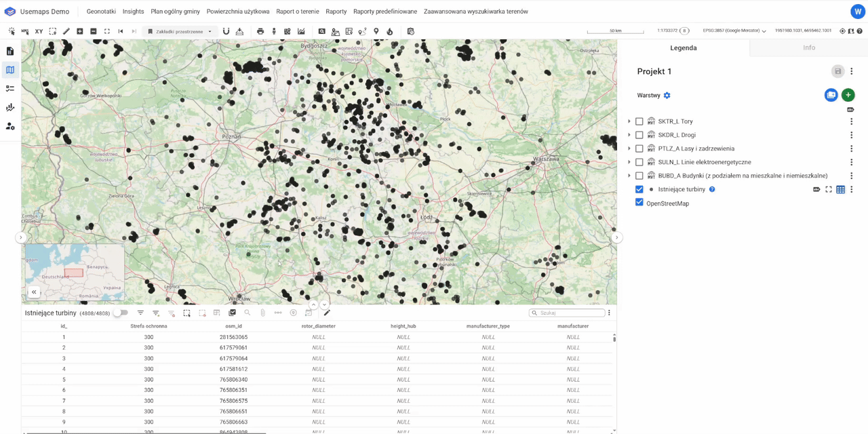Enable the SKTR_L Tory layer checkbox
The image size is (868, 434).
[x=639, y=121]
